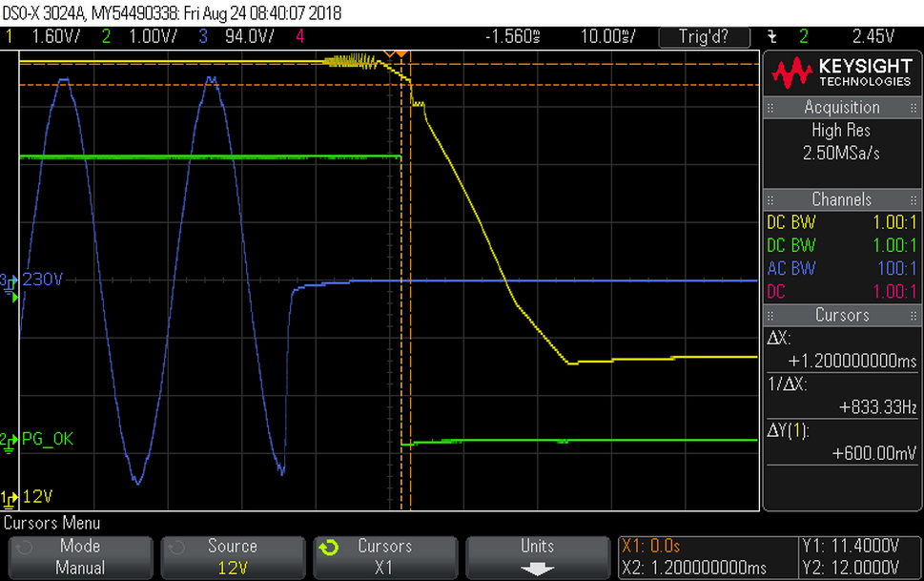This screenshot has width=924, height=581.
Task: Select channel 2 scale 1.00V/
Action: point(153,36)
